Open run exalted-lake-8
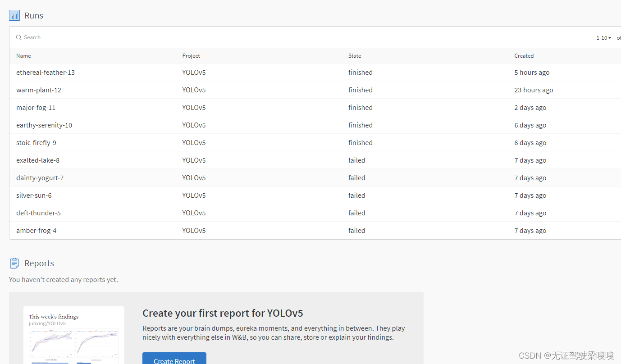The height and width of the screenshot is (364, 621). coord(38,160)
